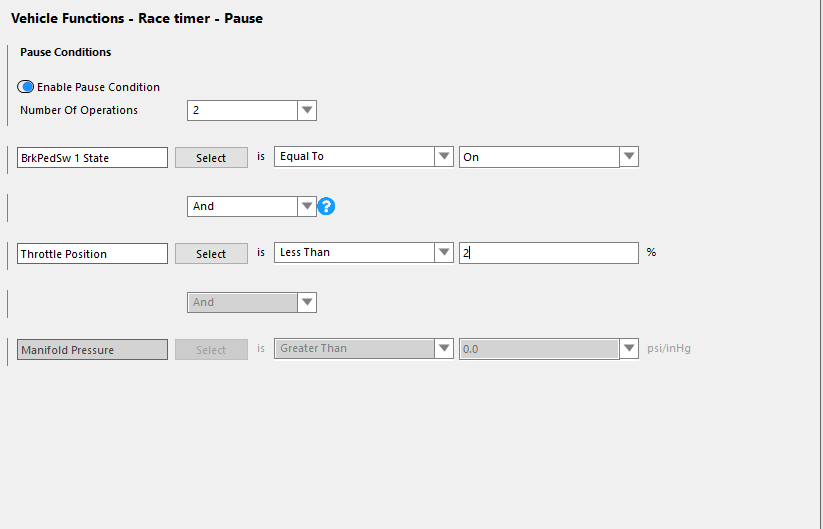This screenshot has height=529, width=823.
Task: Click the disabled second And dropdown arrow
Action: (307, 302)
